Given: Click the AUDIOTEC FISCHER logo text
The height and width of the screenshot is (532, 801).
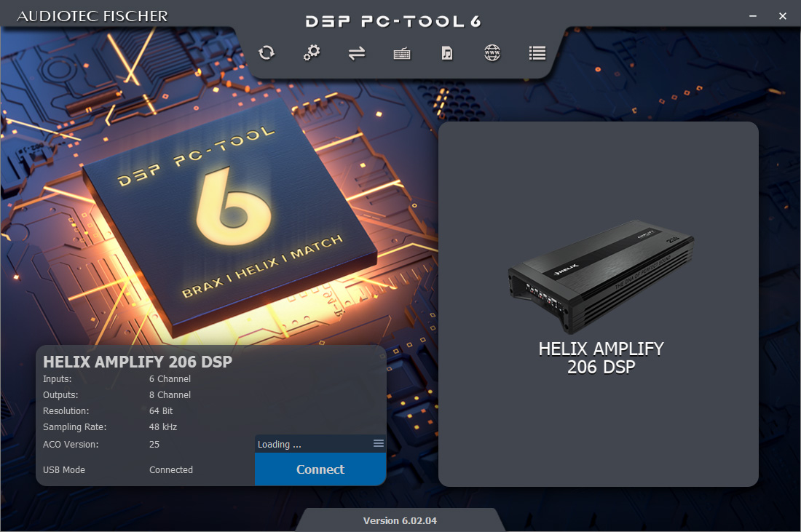Looking at the screenshot, I should (x=92, y=15).
